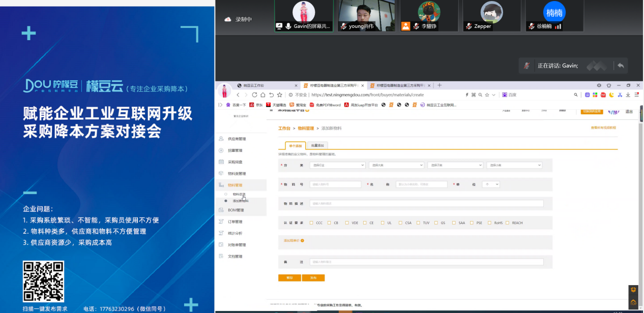Image resolution: width=644 pixels, height=313 pixels.
Task: Click the 物料管理 breadcrumb link
Action: click(306, 129)
